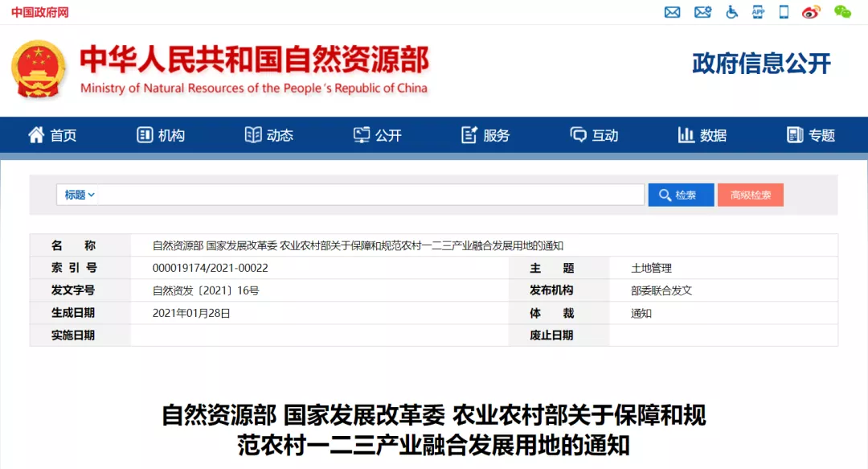Open the Weibo icon

coord(811,12)
